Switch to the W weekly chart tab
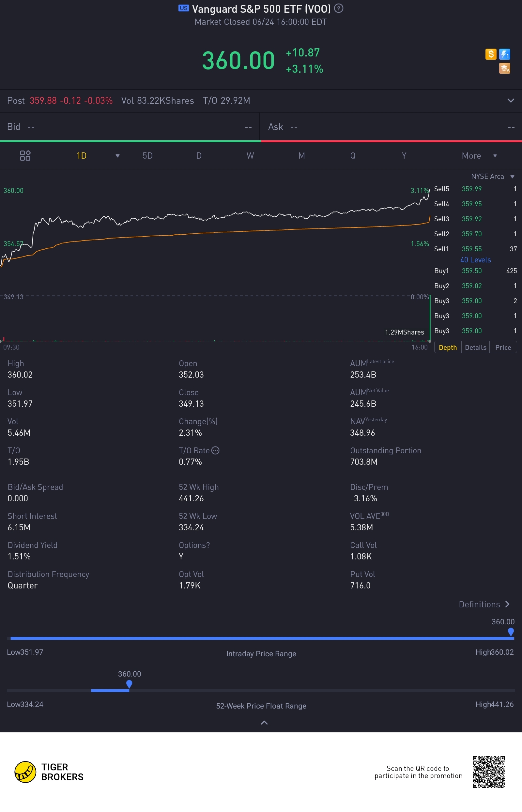Viewport: 522px width, 812px height. (250, 156)
